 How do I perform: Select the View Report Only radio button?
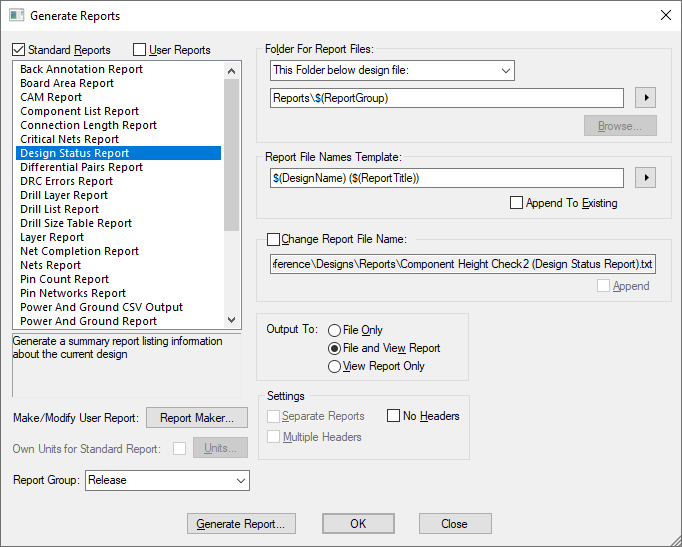[334, 366]
